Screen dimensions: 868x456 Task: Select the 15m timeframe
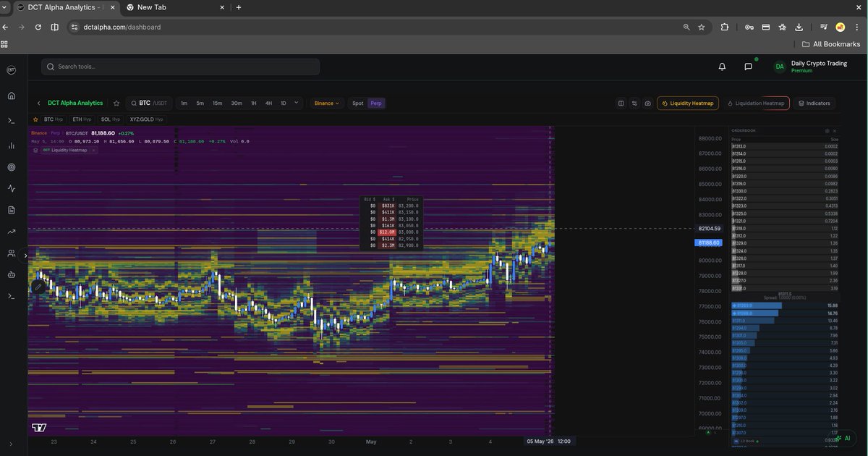(217, 104)
